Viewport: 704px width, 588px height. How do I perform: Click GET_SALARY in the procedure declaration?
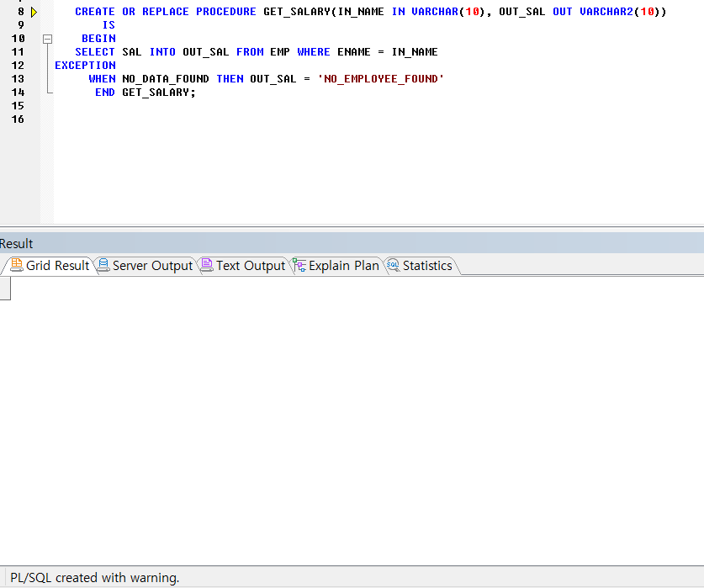pyautogui.click(x=296, y=12)
